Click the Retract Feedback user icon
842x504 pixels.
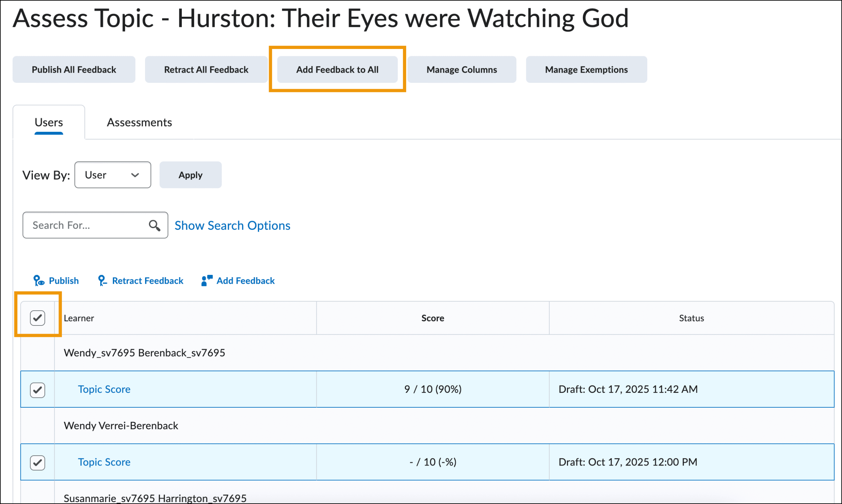tap(102, 280)
